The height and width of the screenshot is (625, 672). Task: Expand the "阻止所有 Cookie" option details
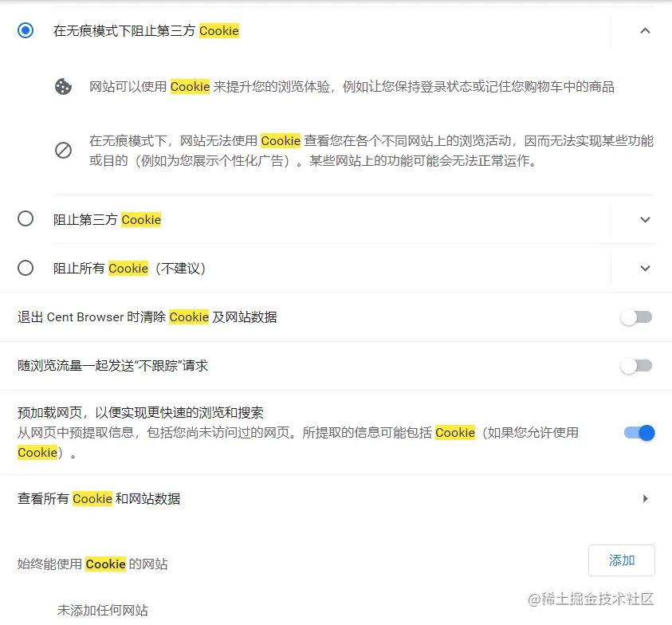(645, 268)
